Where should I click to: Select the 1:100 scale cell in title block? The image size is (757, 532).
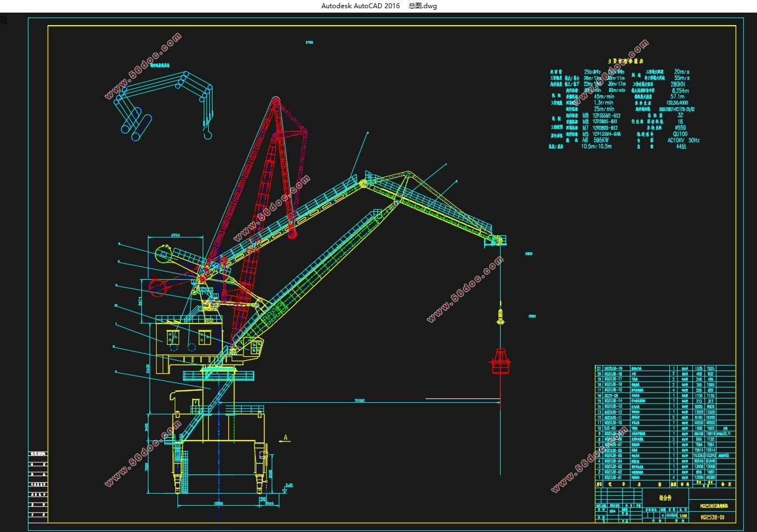coord(683,515)
